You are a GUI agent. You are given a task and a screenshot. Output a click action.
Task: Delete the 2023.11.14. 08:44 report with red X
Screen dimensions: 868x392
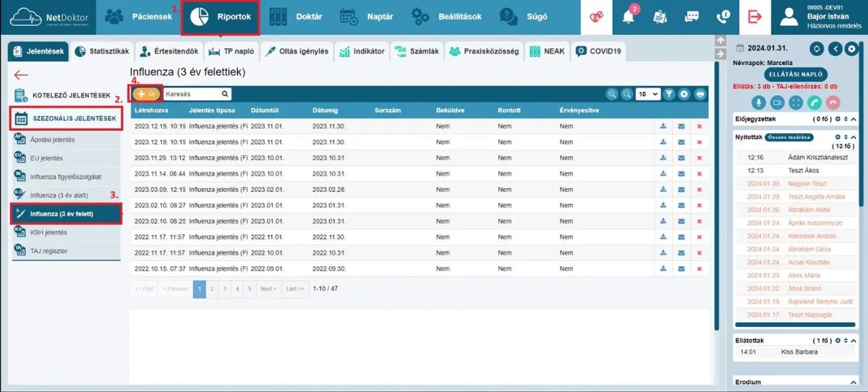tap(699, 174)
